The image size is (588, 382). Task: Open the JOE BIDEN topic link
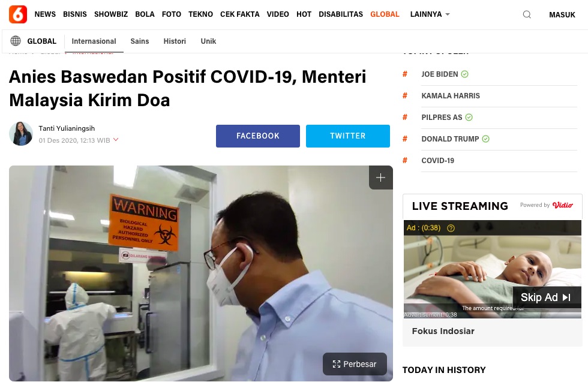(439, 74)
